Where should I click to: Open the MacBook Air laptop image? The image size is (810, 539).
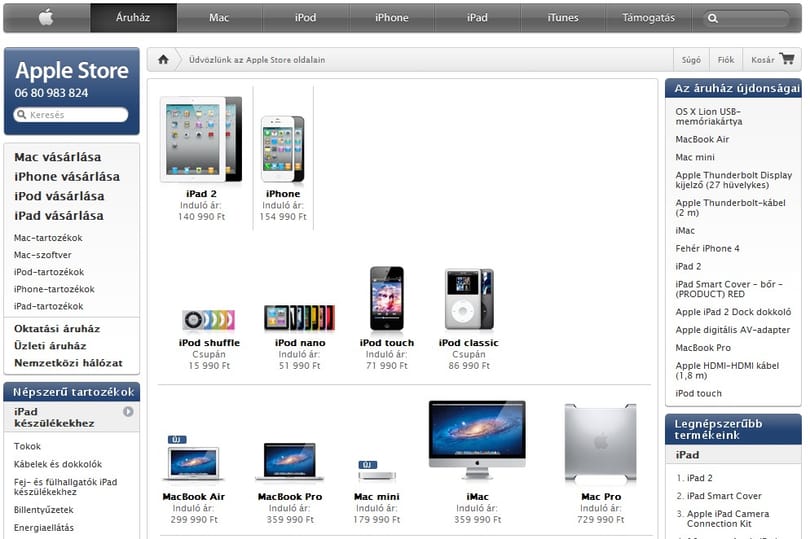point(194,464)
